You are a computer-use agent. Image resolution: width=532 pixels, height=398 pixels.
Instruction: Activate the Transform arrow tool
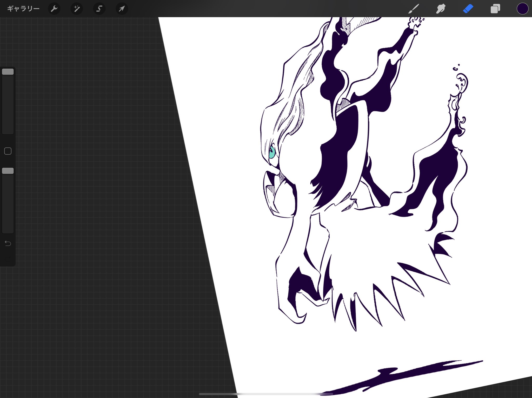tap(122, 9)
